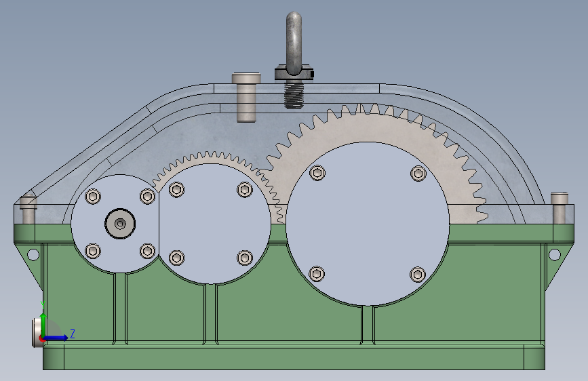Pick the upper-left screw on the middle end cap
The image size is (588, 381).
pyautogui.click(x=176, y=189)
